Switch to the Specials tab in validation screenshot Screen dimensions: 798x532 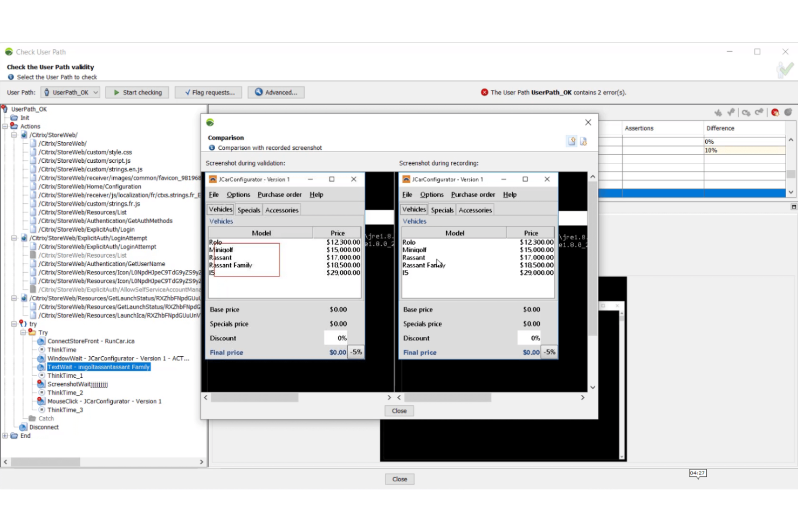pyautogui.click(x=249, y=210)
